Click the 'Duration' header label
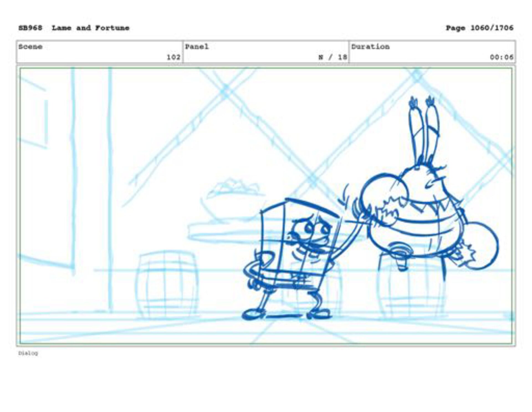This screenshot has height=412, width=532. [x=370, y=47]
